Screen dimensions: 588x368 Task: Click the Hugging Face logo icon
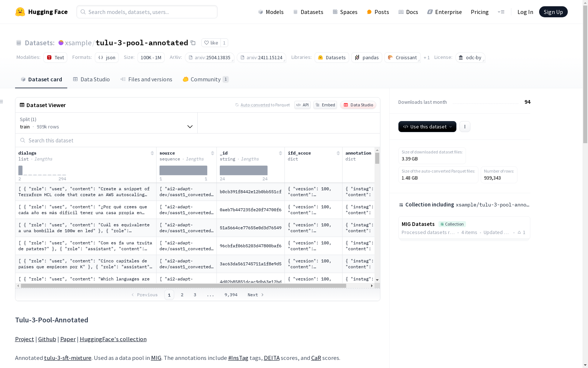click(x=20, y=12)
